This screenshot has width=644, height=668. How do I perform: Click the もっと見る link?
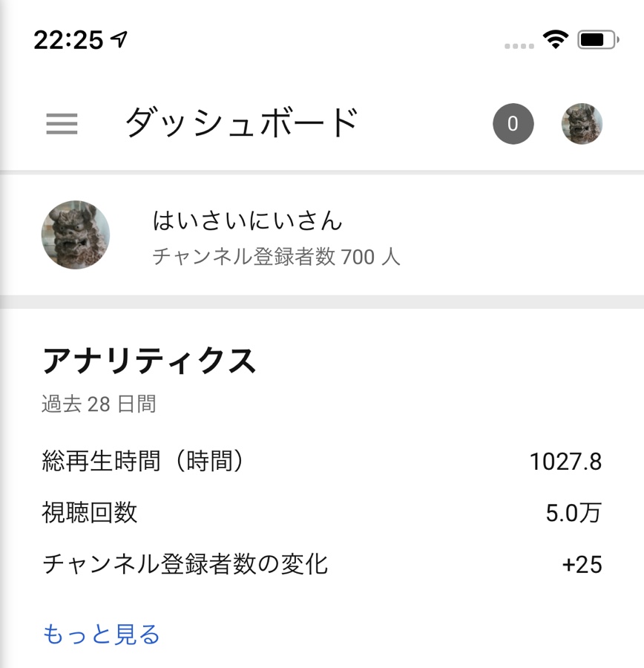102,634
